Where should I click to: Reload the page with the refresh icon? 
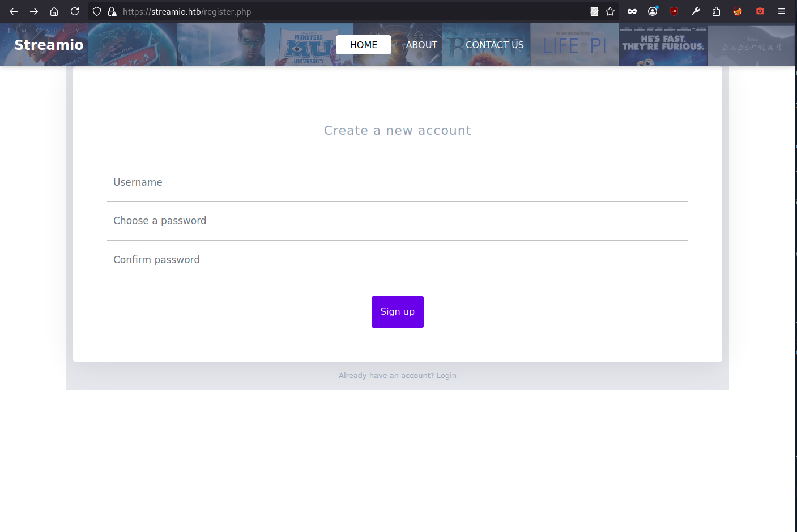[75, 11]
